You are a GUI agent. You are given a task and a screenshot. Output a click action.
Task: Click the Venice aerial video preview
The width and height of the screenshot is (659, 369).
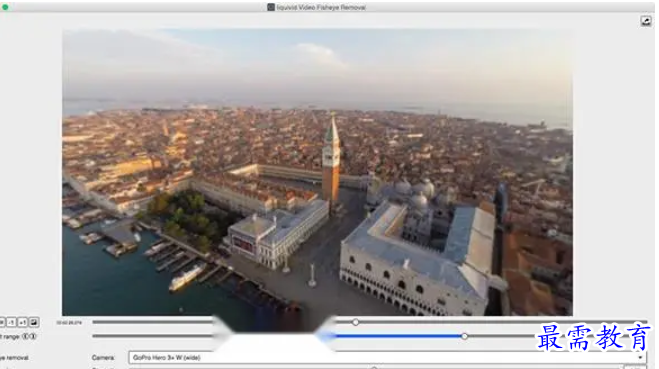[x=317, y=172]
